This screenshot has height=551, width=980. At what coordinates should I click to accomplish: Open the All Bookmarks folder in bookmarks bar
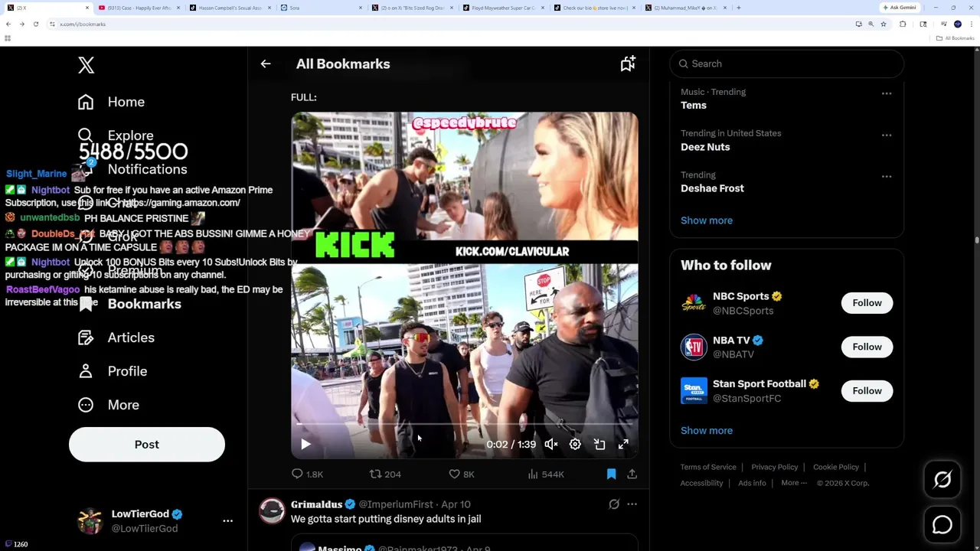(x=956, y=38)
